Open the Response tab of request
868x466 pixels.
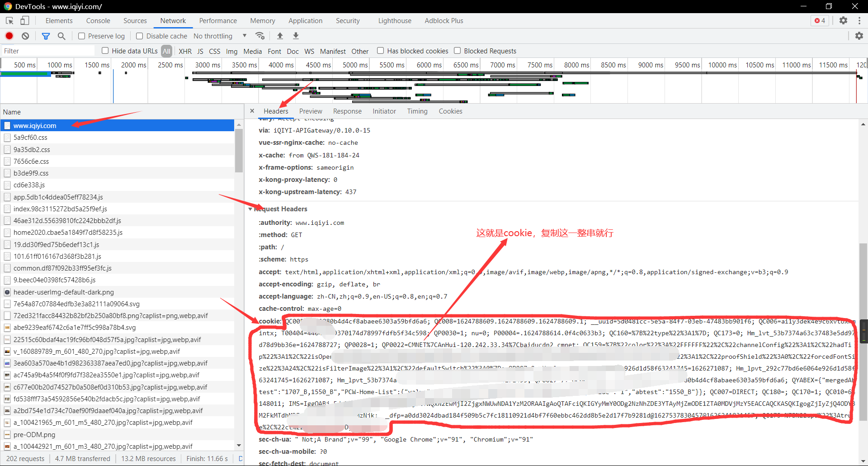(347, 111)
